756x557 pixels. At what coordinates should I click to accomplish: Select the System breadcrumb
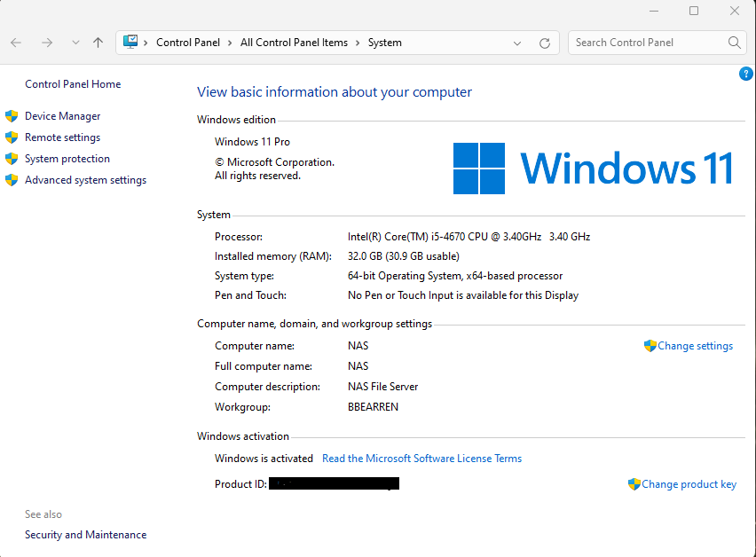[385, 43]
